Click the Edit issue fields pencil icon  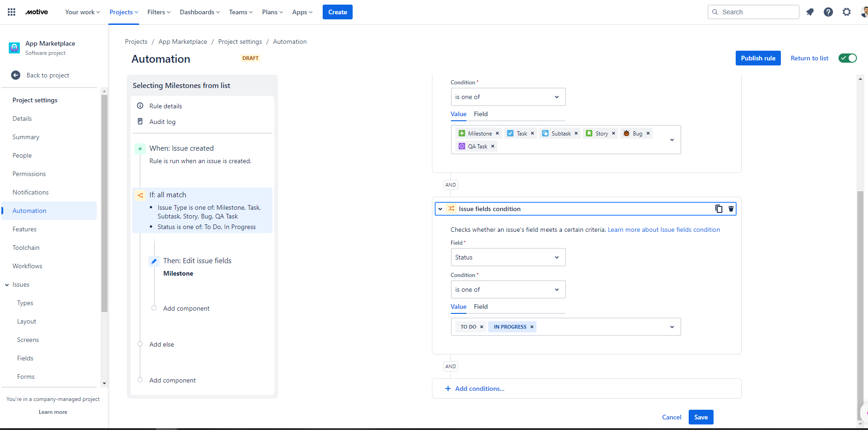pos(154,261)
